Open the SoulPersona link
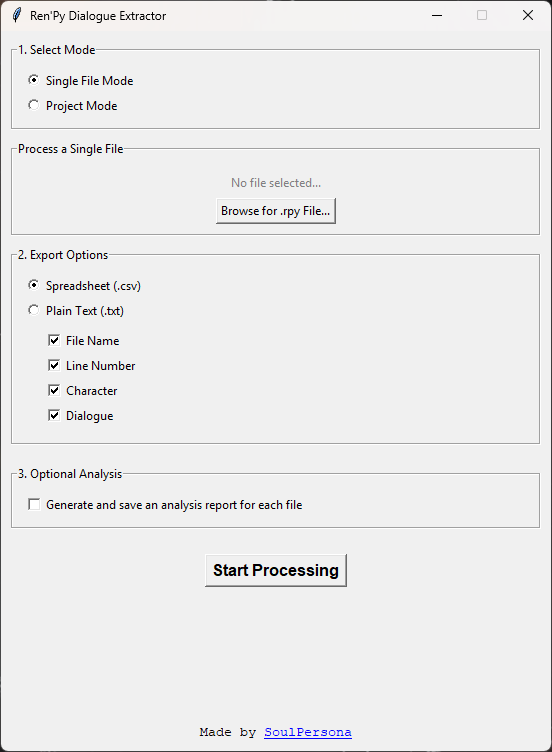The height and width of the screenshot is (752, 552). (x=307, y=732)
